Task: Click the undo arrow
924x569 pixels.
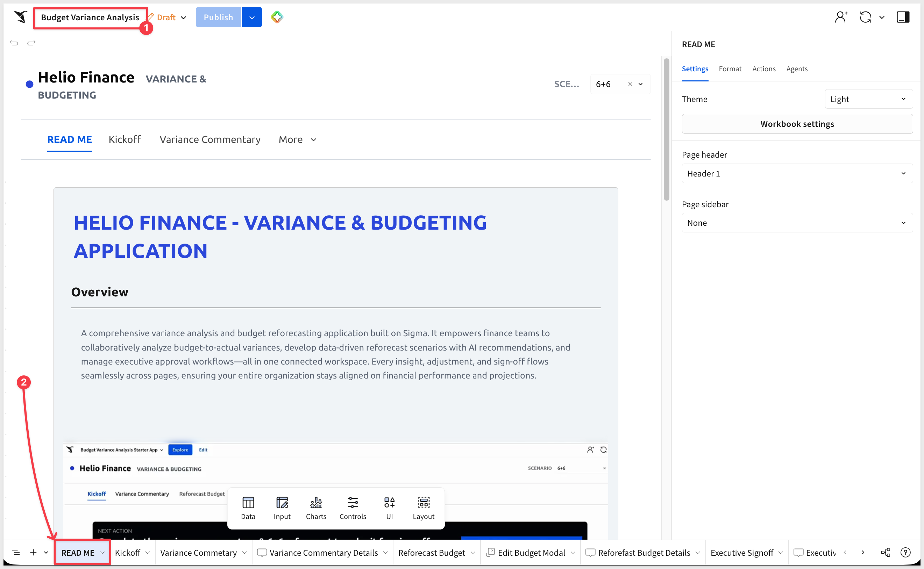Action: pos(14,43)
